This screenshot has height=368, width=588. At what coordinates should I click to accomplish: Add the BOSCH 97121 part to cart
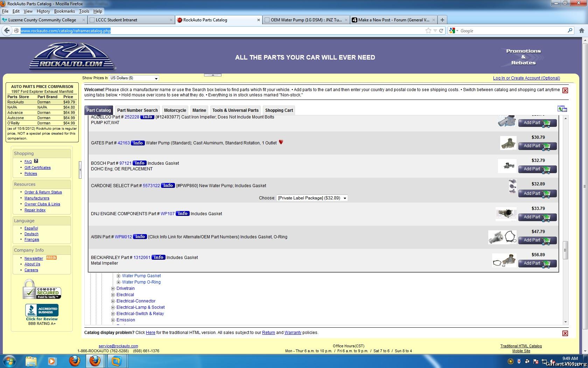[537, 169]
